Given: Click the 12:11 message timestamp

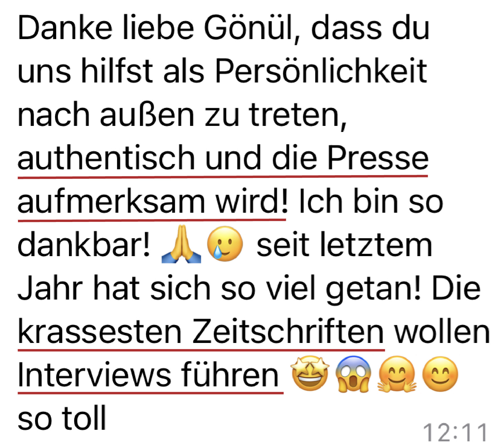Looking at the screenshot, I should 456,432.
